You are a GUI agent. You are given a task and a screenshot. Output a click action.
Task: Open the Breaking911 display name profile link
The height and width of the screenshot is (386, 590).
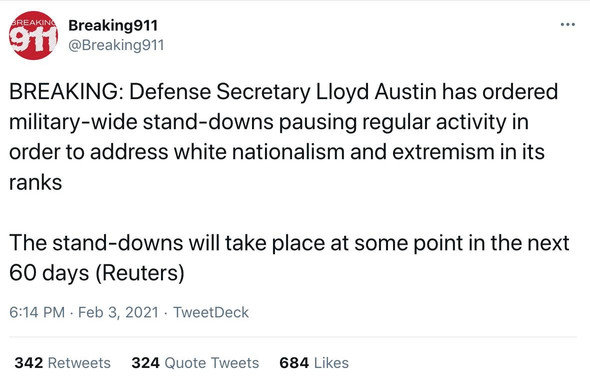pos(113,26)
